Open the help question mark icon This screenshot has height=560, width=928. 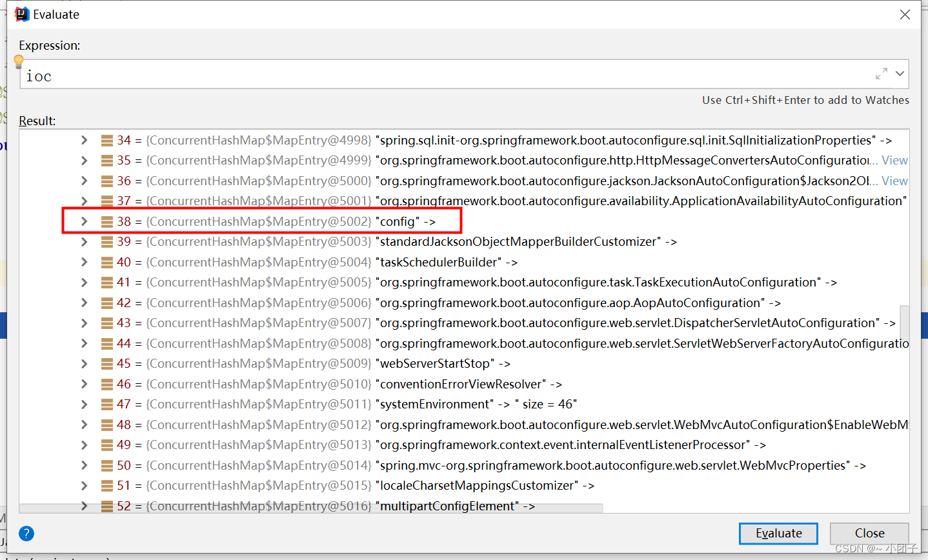(x=26, y=534)
